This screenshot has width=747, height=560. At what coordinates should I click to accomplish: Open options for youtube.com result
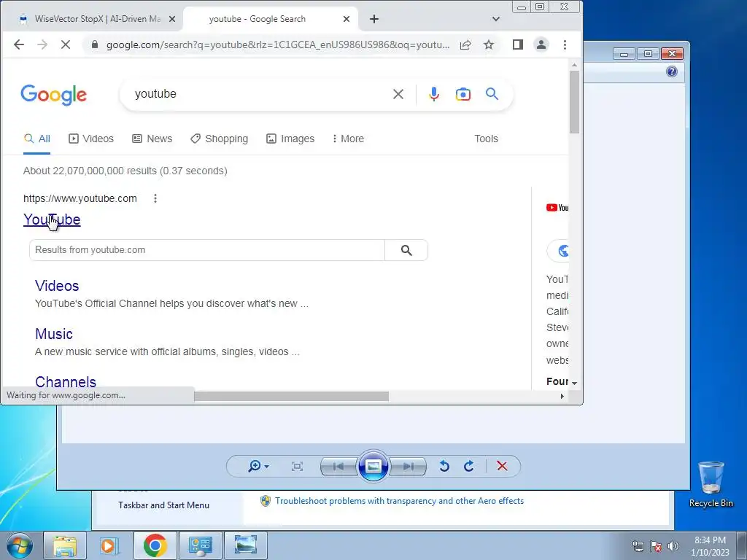pyautogui.click(x=155, y=198)
